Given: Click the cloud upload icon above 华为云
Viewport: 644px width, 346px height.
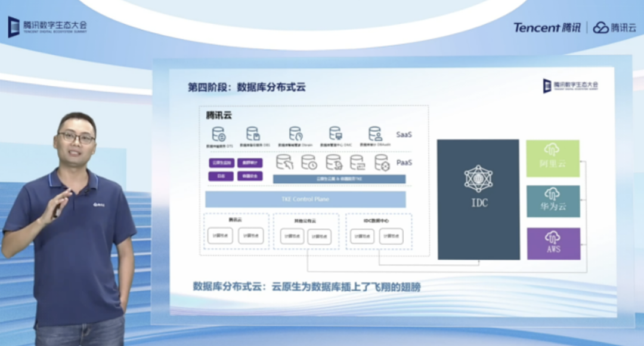Looking at the screenshot, I should [552, 194].
